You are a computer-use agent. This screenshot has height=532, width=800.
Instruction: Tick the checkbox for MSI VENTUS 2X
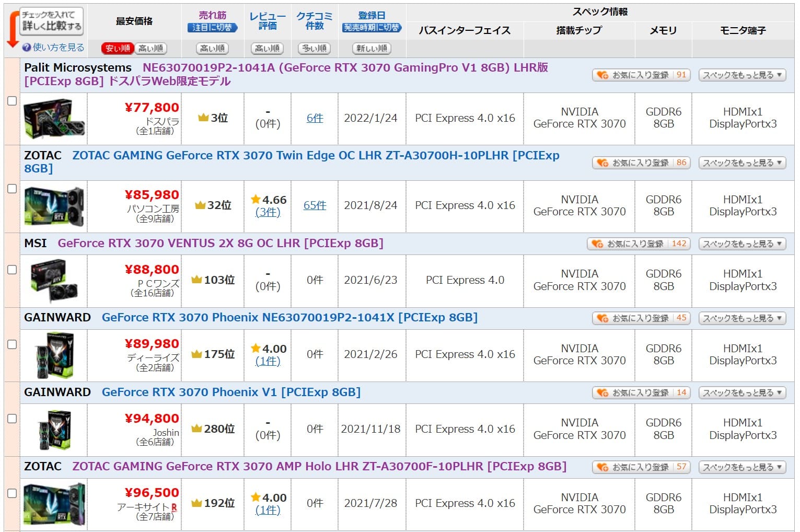(x=12, y=270)
